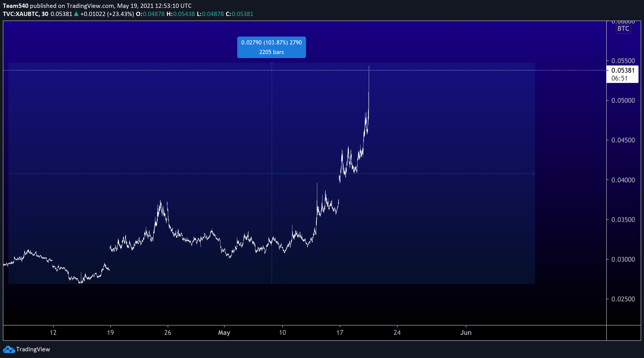Click the 12 date label on the time axis
The image size is (644, 358).
[x=53, y=332]
